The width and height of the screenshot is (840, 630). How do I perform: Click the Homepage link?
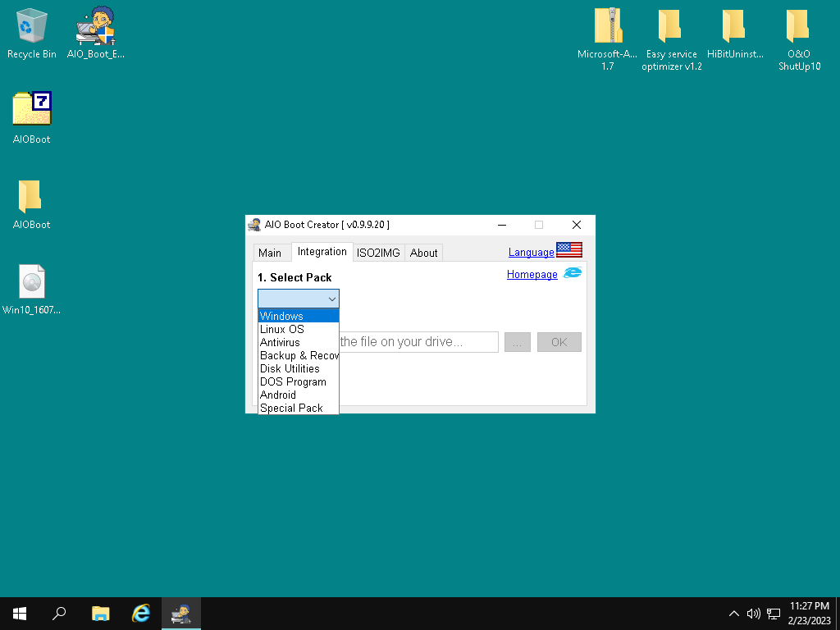(532, 275)
